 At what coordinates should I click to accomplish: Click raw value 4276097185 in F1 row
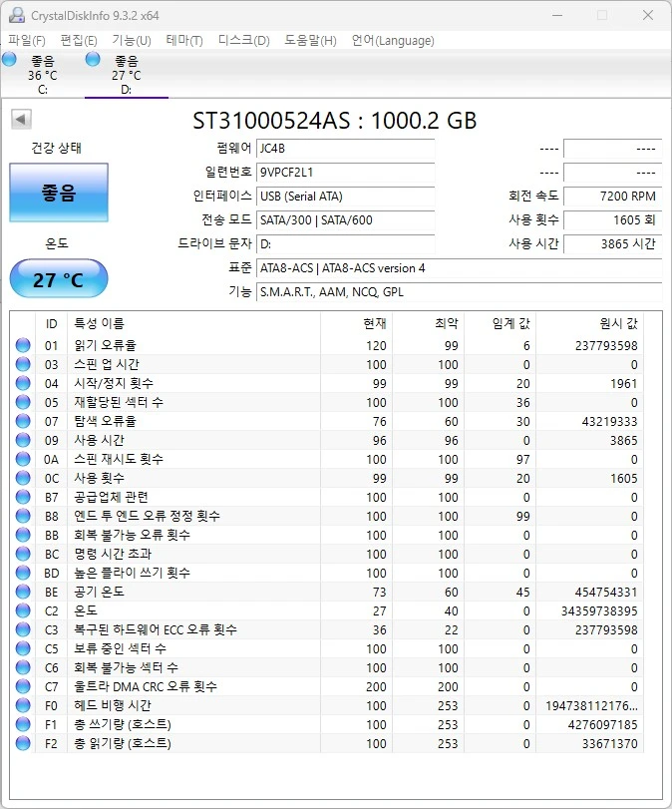coord(603,724)
